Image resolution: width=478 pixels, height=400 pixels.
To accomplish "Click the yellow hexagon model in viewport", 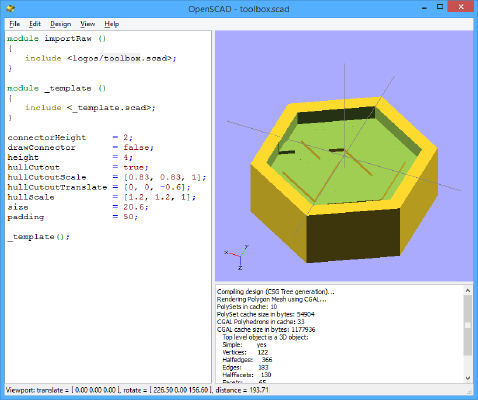I will (344, 180).
